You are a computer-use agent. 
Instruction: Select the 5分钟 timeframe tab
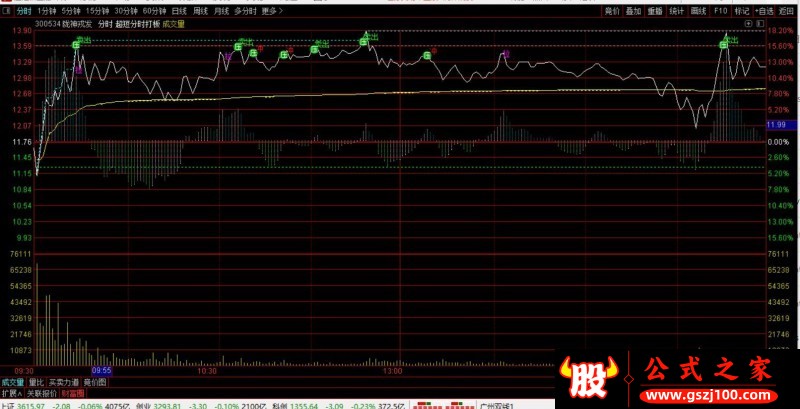(72, 10)
